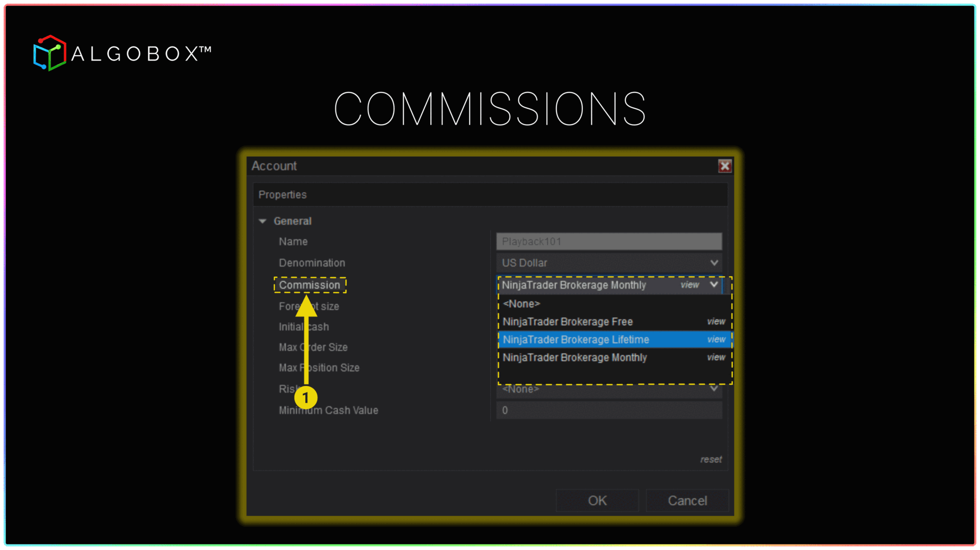Select the <None> commission option
This screenshot has height=550, width=980.
pyautogui.click(x=521, y=304)
